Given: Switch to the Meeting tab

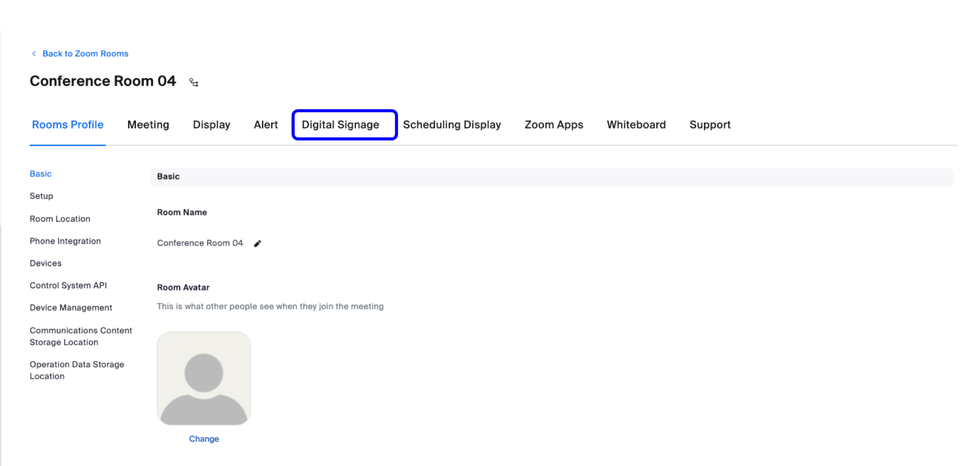Looking at the screenshot, I should 148,125.
